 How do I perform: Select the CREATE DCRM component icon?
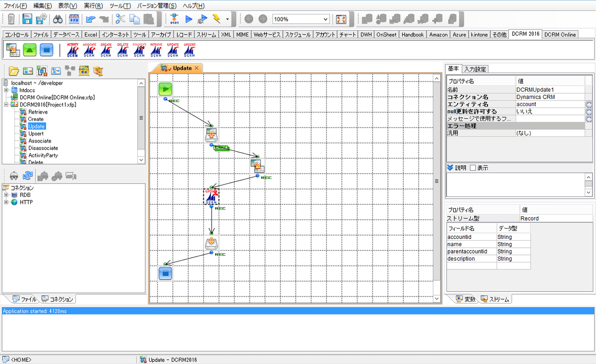point(106,50)
